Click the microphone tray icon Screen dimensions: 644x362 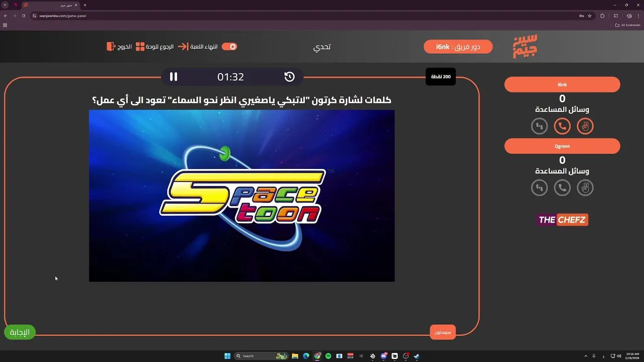pos(594,356)
